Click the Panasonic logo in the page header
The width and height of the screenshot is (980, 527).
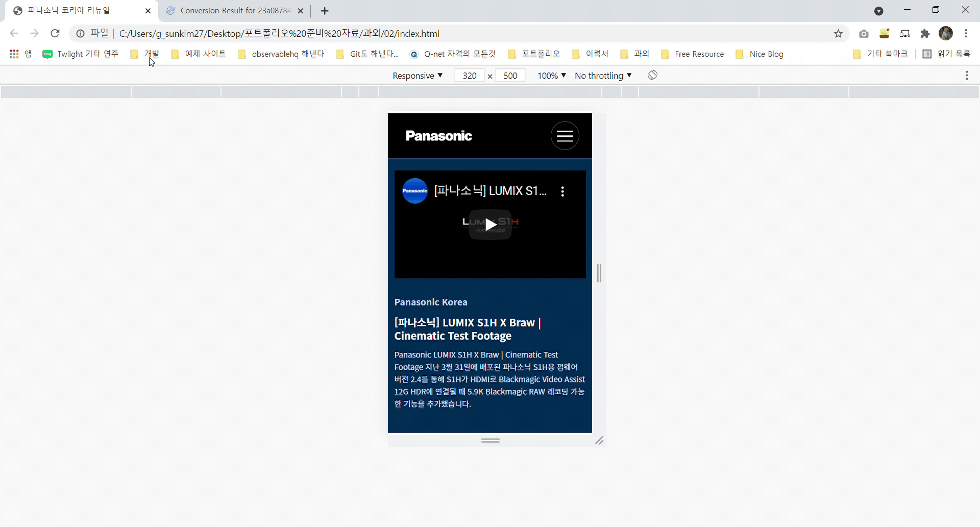pyautogui.click(x=438, y=136)
